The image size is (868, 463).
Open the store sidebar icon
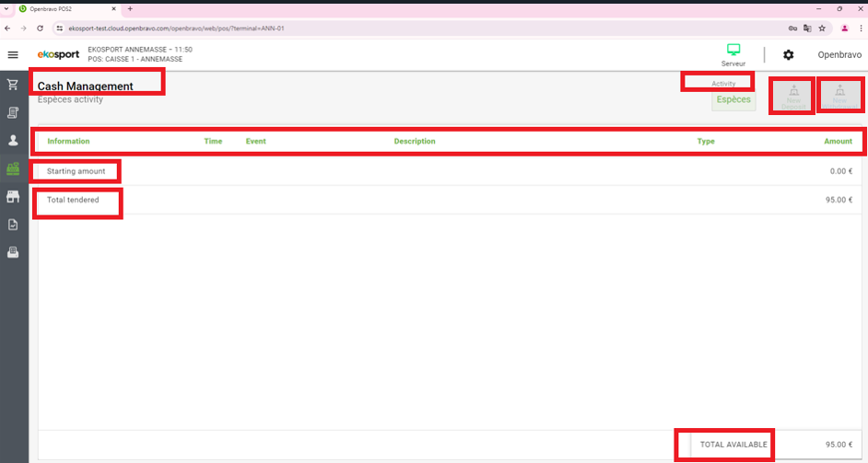click(13, 196)
